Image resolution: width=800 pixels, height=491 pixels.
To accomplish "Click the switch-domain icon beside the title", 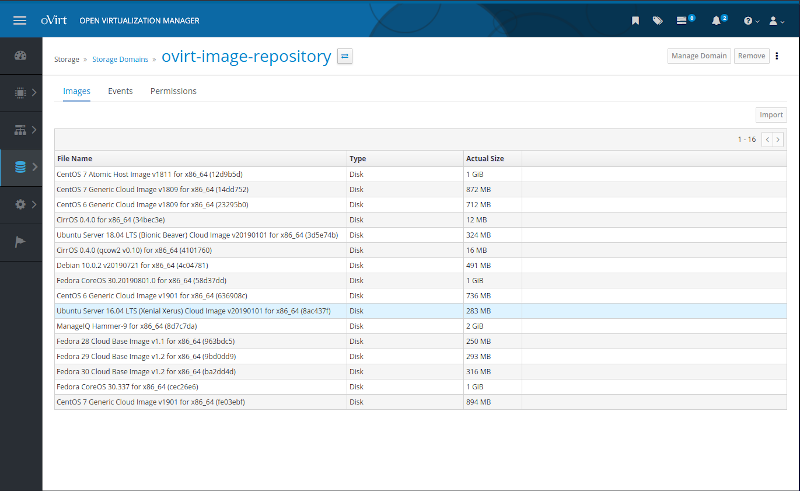I will [345, 56].
